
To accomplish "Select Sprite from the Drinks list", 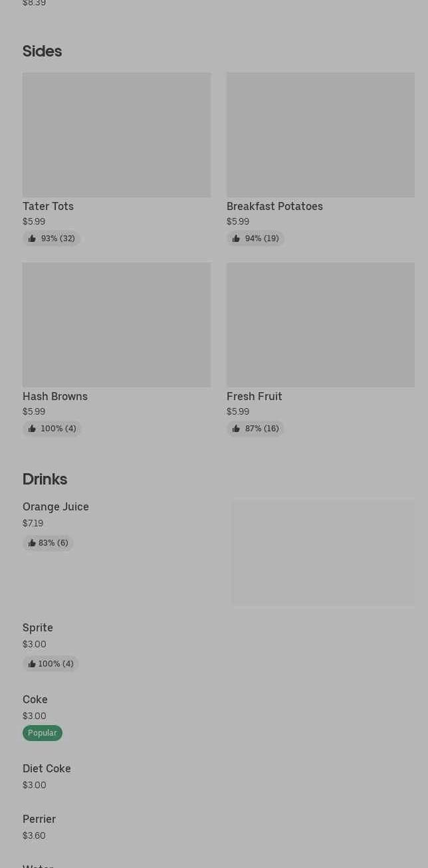I will (x=38, y=628).
